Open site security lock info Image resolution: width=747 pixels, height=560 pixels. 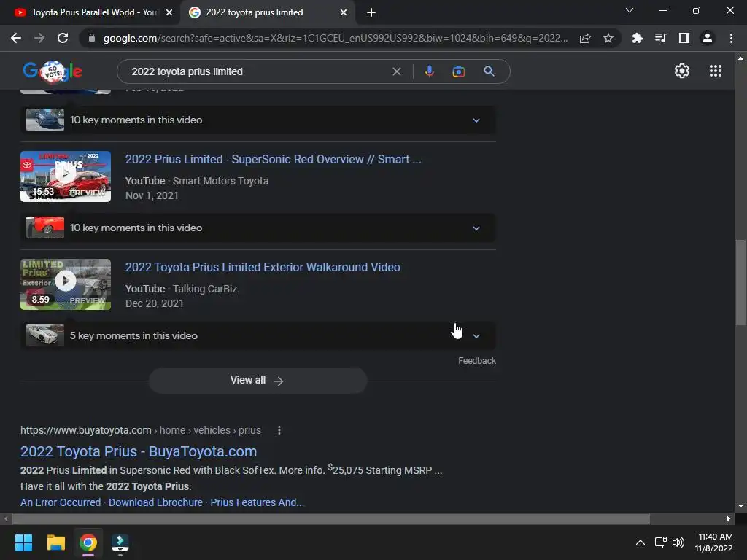click(92, 38)
